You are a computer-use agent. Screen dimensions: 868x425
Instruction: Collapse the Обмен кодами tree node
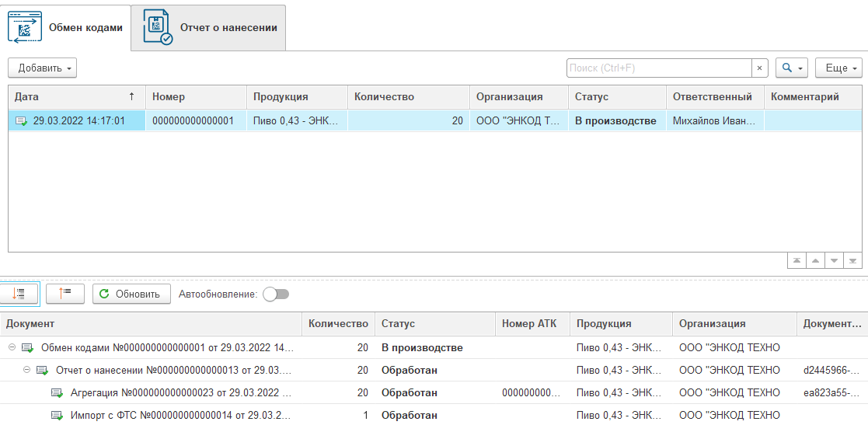12,347
